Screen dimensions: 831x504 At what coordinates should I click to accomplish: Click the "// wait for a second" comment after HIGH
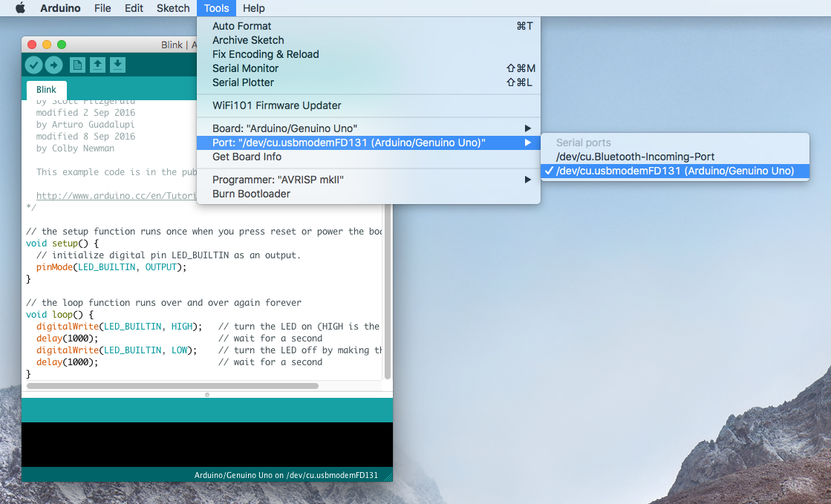(x=270, y=338)
